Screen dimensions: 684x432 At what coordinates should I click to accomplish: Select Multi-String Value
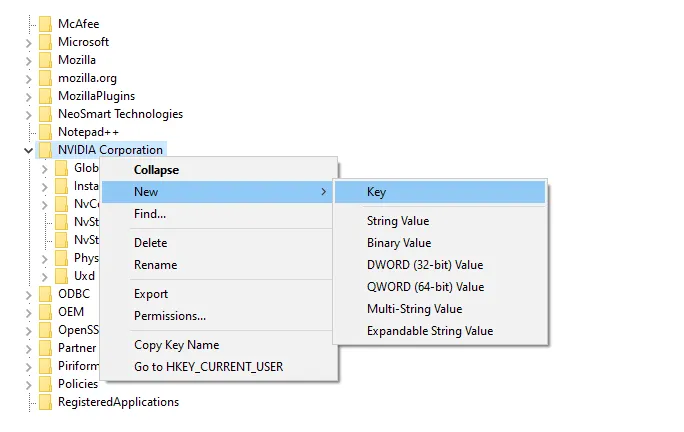(x=440, y=309)
